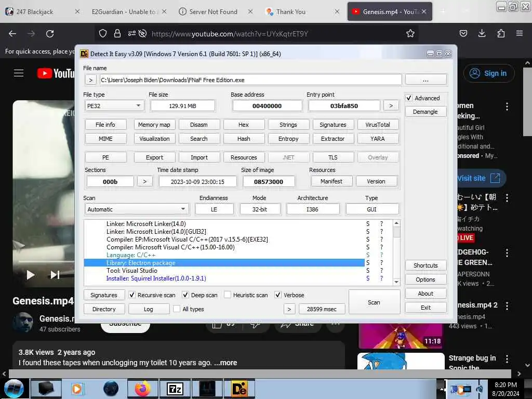Skip to next video
532x399 pixels.
55,275
